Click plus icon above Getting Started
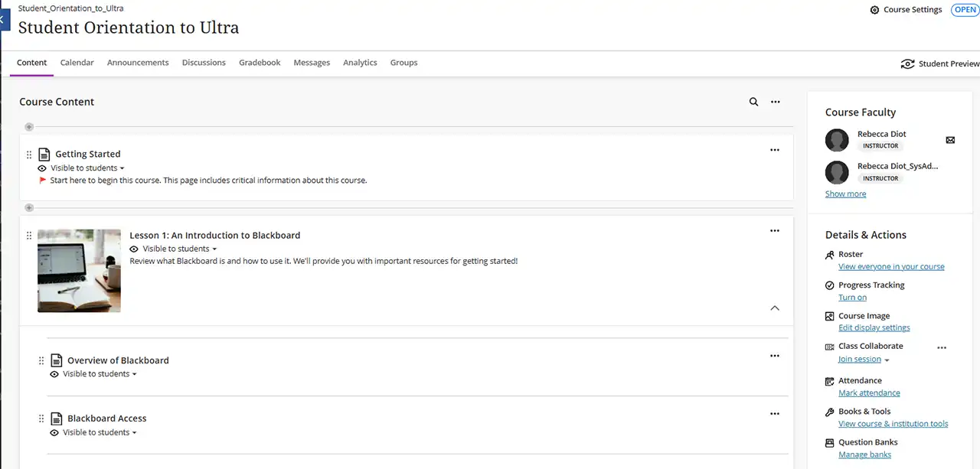 pos(29,126)
